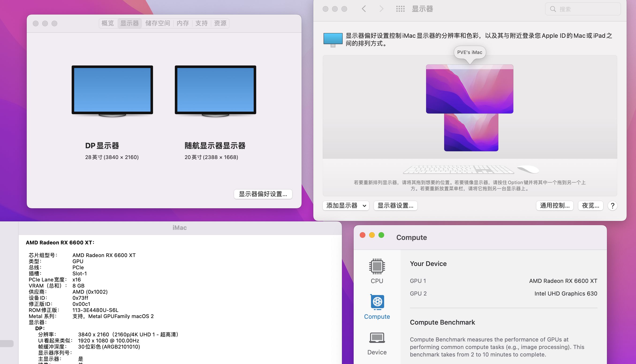This screenshot has height=364, width=636.
Task: Click the PCIe Lane width x16 value
Action: (76, 280)
